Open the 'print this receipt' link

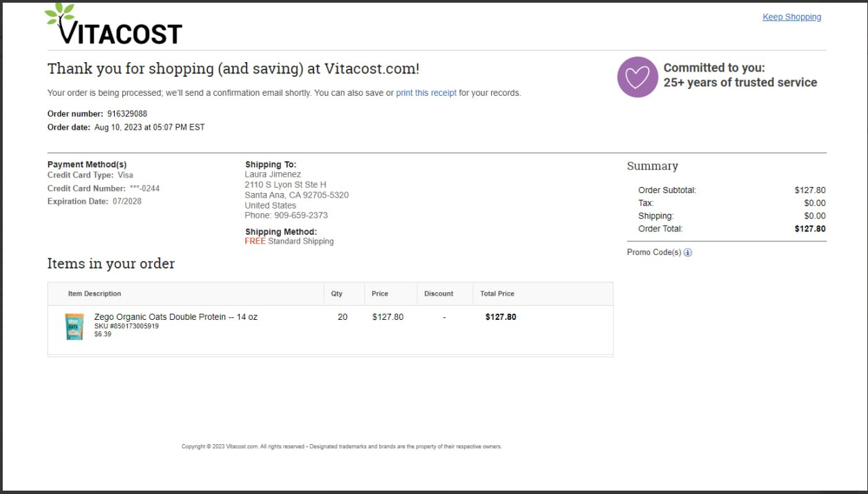point(426,92)
